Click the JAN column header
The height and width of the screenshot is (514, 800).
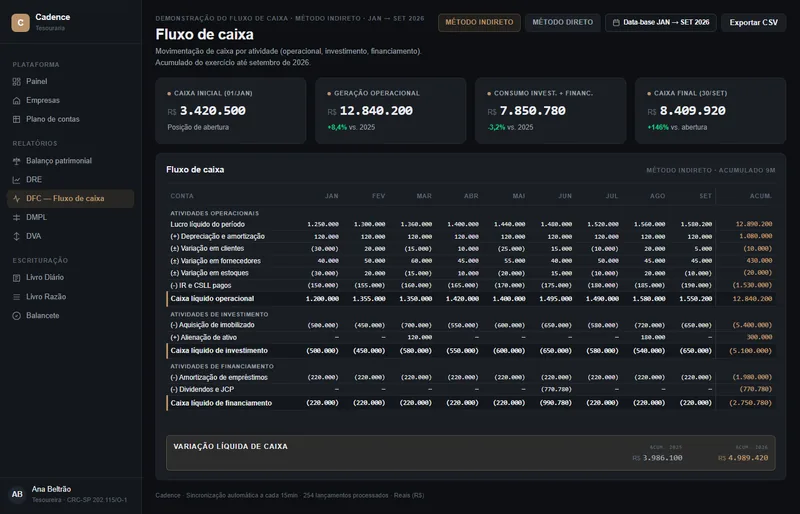[x=332, y=196]
